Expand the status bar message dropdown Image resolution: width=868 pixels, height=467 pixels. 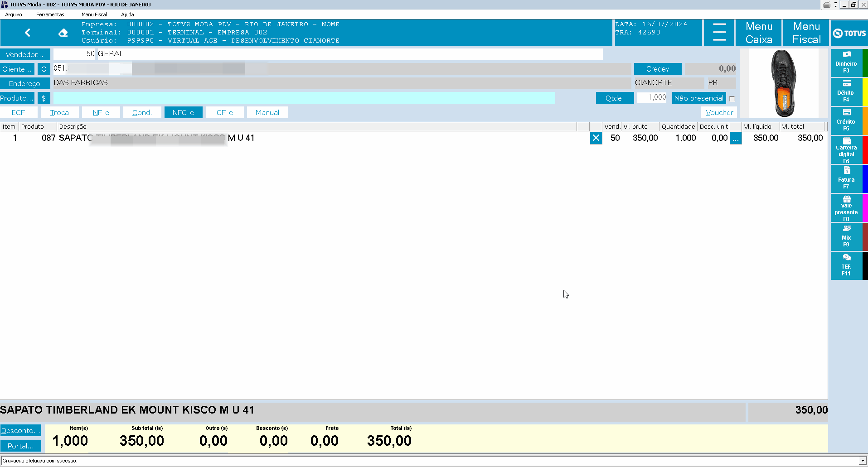pos(862,461)
